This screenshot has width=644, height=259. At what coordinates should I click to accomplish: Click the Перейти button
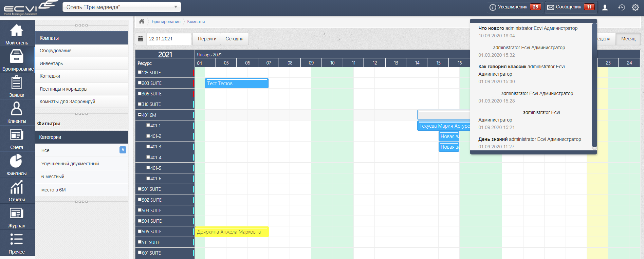click(x=207, y=39)
